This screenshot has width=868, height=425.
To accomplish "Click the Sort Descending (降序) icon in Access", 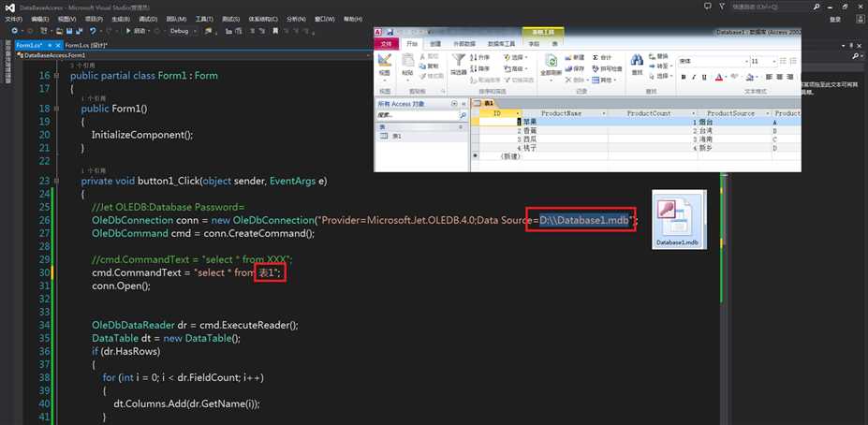I will pos(474,68).
